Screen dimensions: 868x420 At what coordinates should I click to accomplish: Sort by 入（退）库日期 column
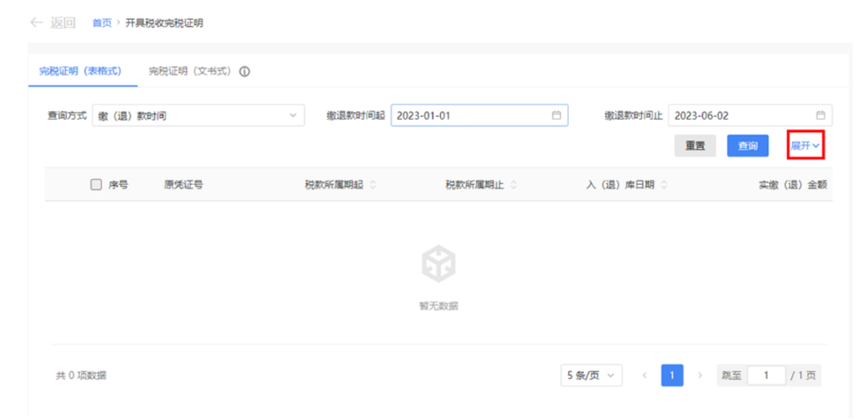coord(664,184)
